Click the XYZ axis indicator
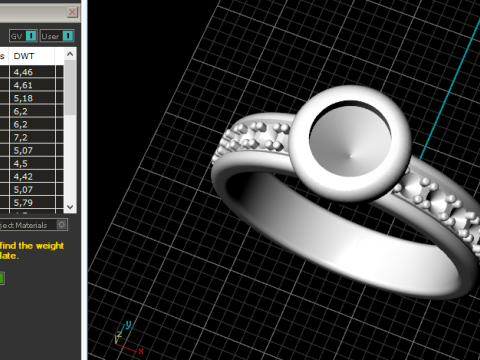This screenshot has width=480, height=360. click(129, 337)
